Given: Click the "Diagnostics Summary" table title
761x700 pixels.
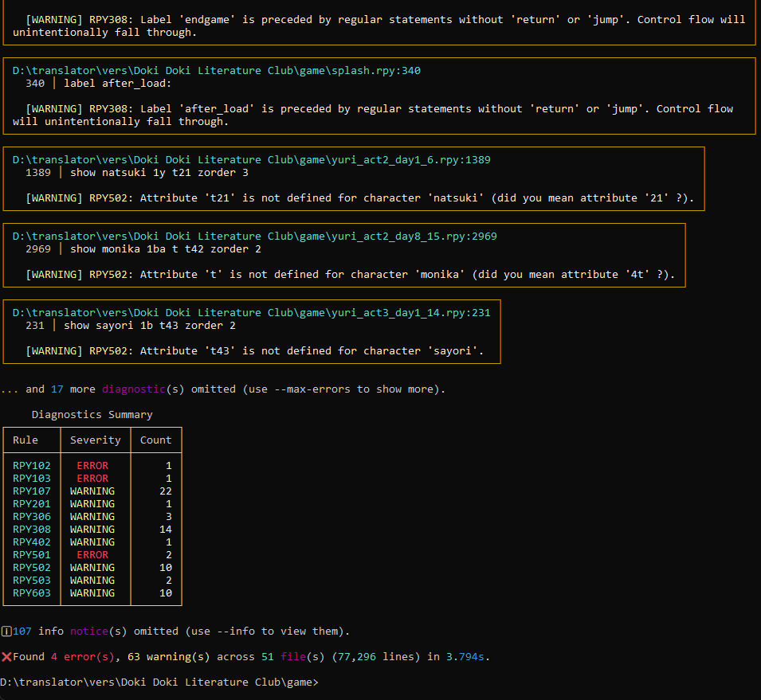Looking at the screenshot, I should coord(92,415).
